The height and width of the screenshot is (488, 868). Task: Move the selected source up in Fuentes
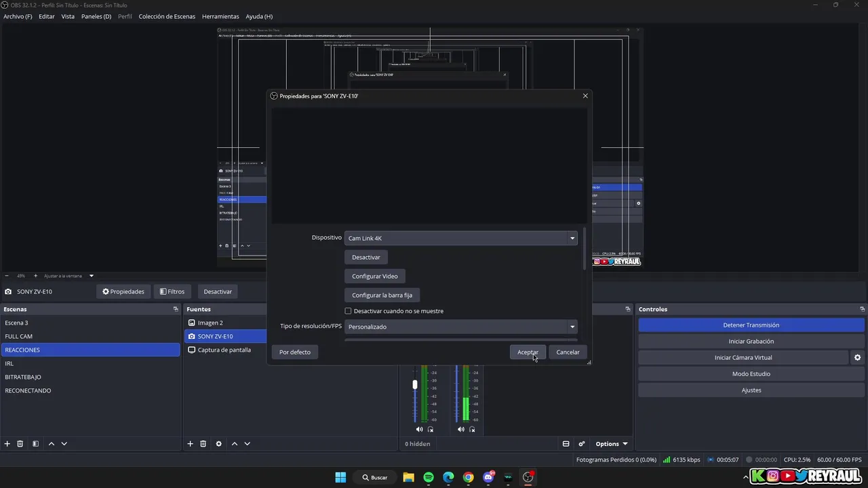234,444
